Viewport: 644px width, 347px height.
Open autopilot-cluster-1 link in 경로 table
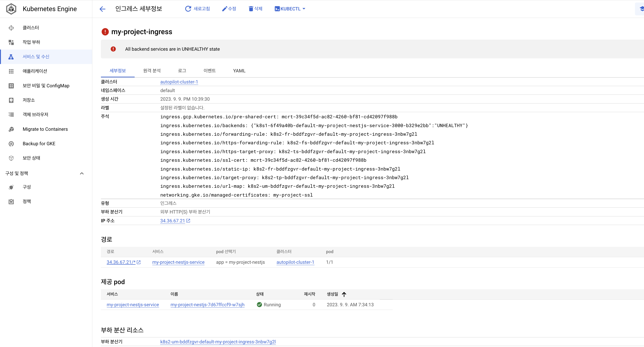coord(295,262)
